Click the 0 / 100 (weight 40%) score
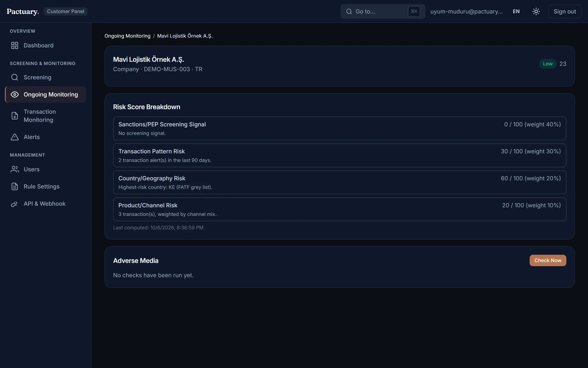The width and height of the screenshot is (588, 368). pos(532,124)
